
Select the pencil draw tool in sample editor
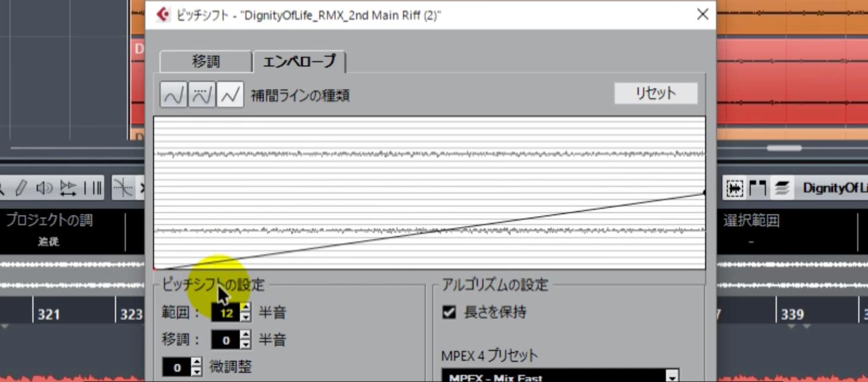coord(21,188)
